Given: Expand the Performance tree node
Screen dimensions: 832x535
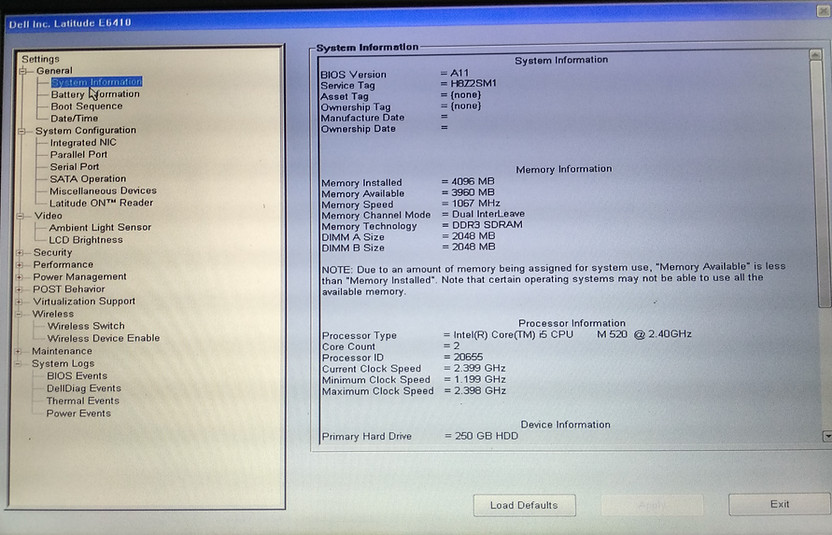Looking at the screenshot, I should 20,265.
